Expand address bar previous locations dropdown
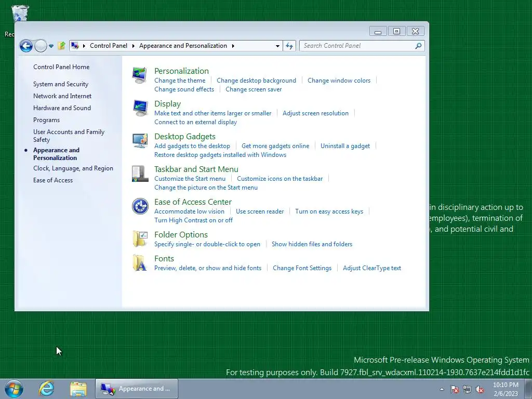The image size is (532, 399). (x=277, y=46)
